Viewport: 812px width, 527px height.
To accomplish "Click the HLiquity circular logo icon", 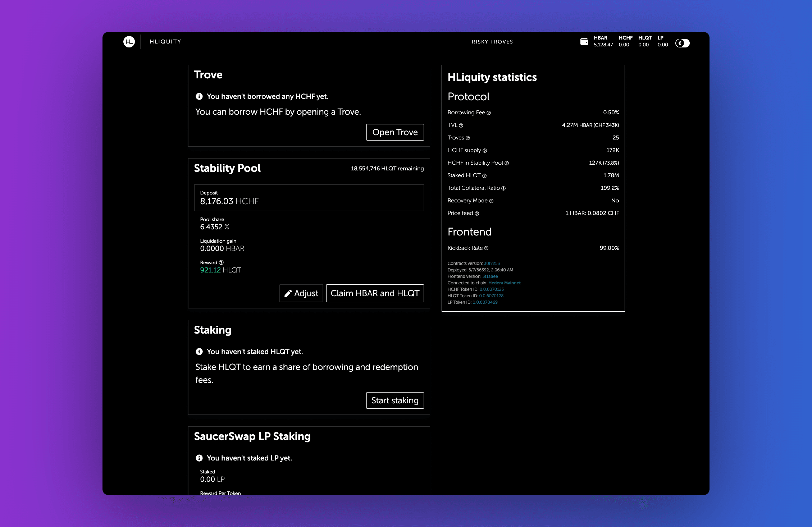I will (x=129, y=42).
